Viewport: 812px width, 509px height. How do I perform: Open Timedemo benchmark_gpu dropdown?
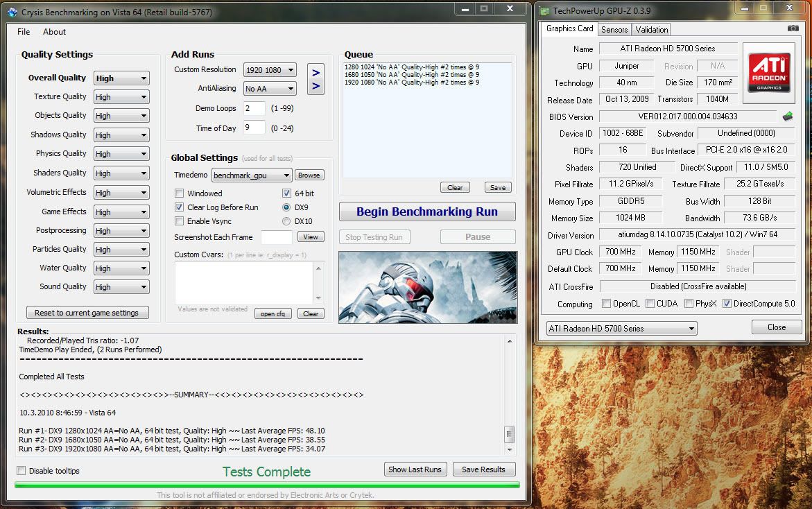(x=252, y=175)
